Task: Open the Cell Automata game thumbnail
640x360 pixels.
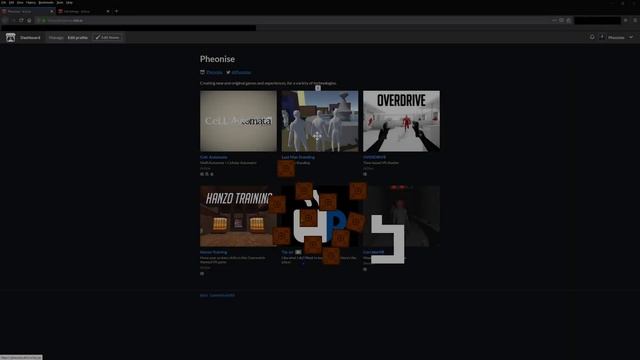Action: click(x=238, y=121)
